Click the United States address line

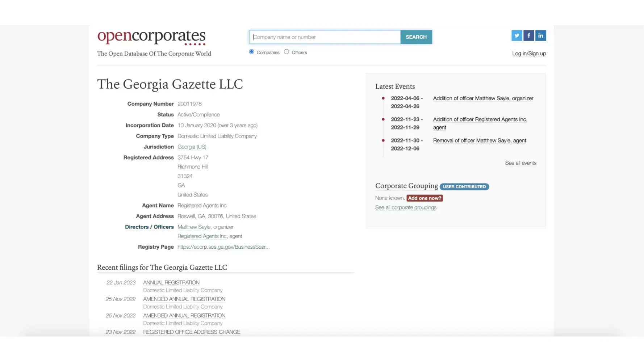[x=192, y=195]
